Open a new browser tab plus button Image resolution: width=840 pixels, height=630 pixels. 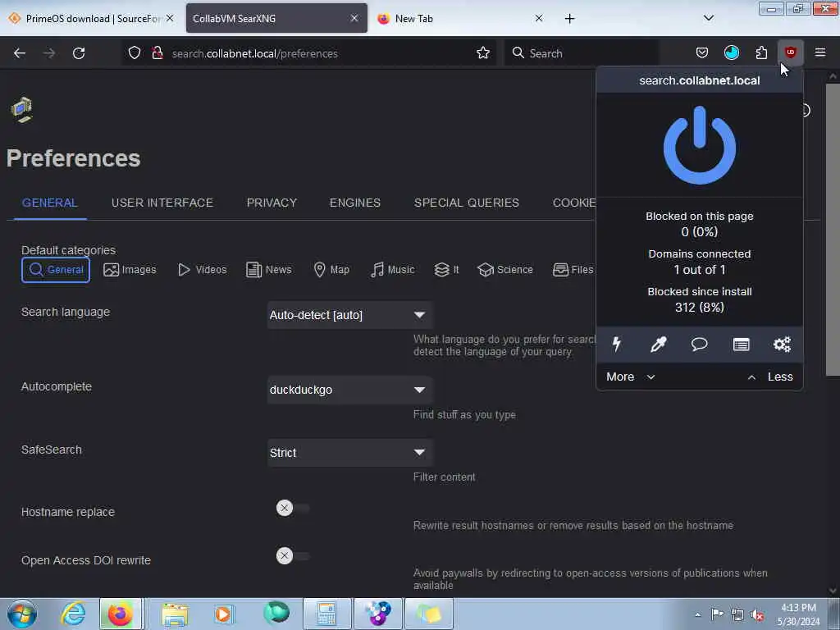click(569, 19)
